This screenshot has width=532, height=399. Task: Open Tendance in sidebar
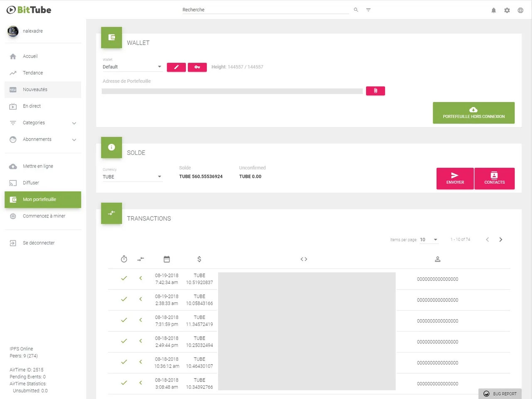pyautogui.click(x=43, y=73)
